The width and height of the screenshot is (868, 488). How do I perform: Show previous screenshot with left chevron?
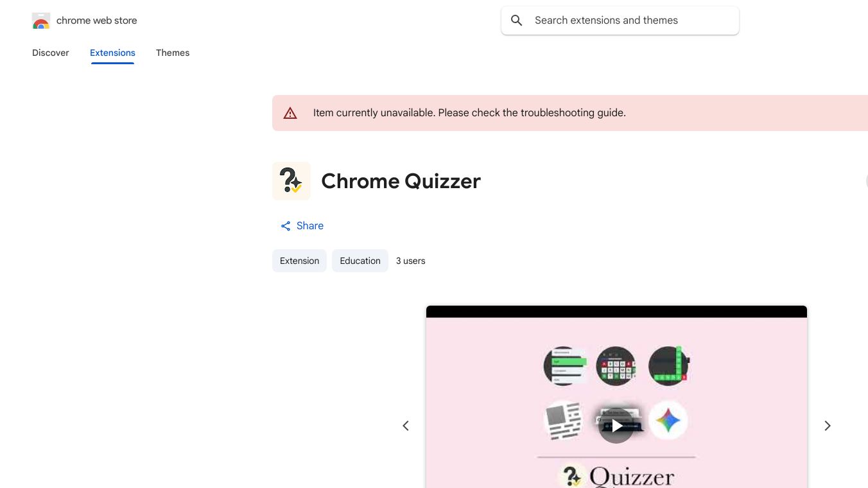[406, 426]
